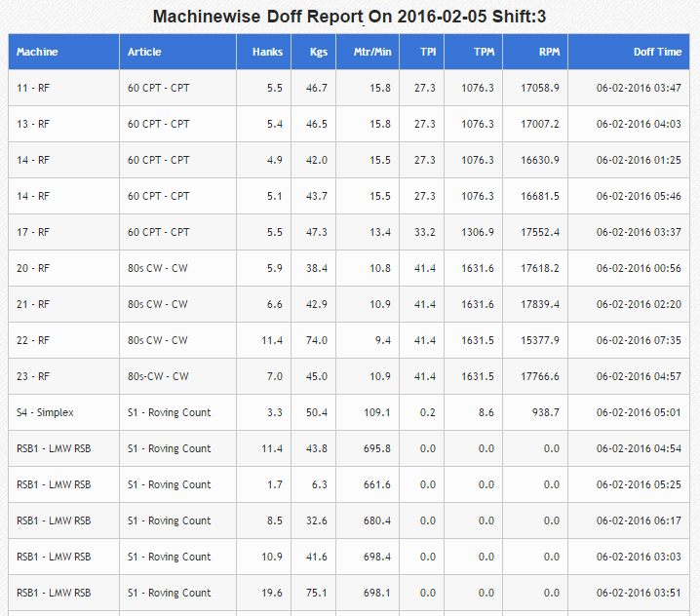
Task: Click RPM value 17058.9
Action: [540, 88]
